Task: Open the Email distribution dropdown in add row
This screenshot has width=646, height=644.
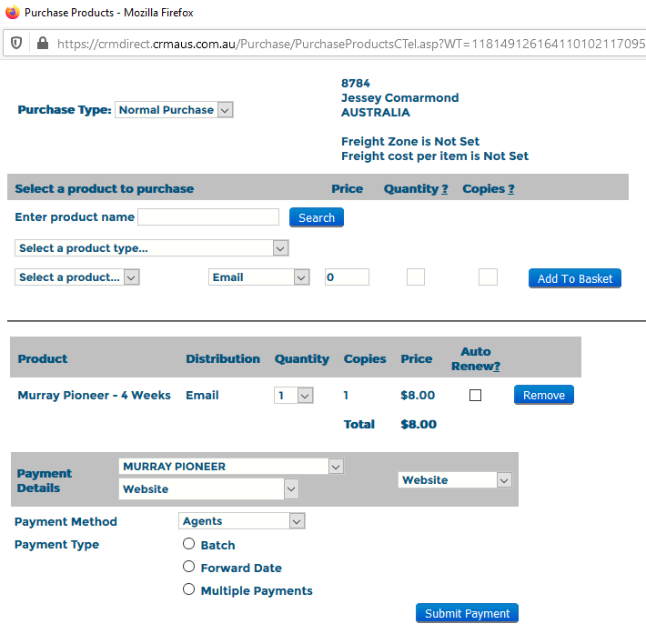Action: pyautogui.click(x=258, y=277)
